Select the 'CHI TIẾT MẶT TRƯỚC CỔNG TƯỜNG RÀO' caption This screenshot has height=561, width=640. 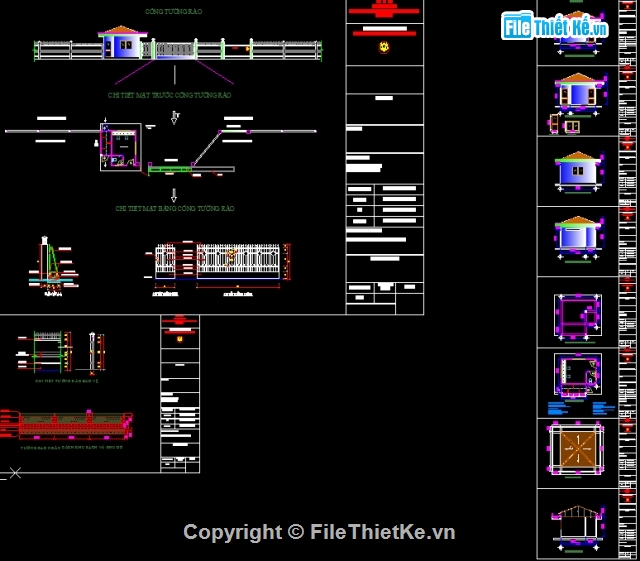(169, 95)
